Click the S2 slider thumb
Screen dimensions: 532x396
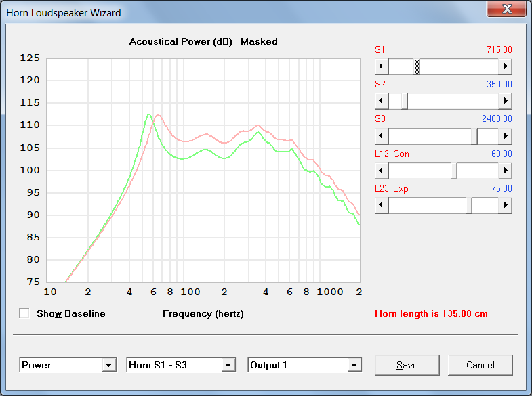point(405,101)
